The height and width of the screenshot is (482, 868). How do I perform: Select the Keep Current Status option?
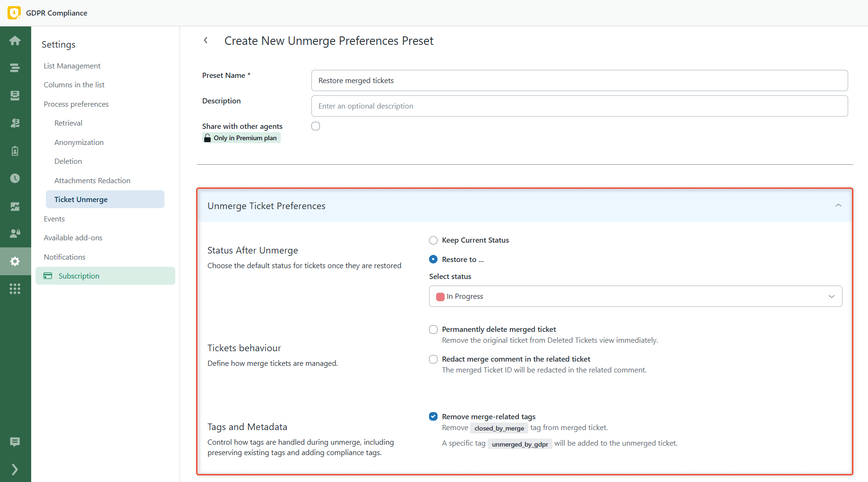(x=433, y=240)
